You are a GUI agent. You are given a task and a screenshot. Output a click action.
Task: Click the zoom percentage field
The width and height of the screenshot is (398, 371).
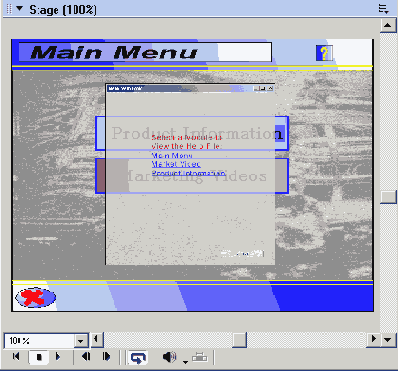pyautogui.click(x=39, y=341)
